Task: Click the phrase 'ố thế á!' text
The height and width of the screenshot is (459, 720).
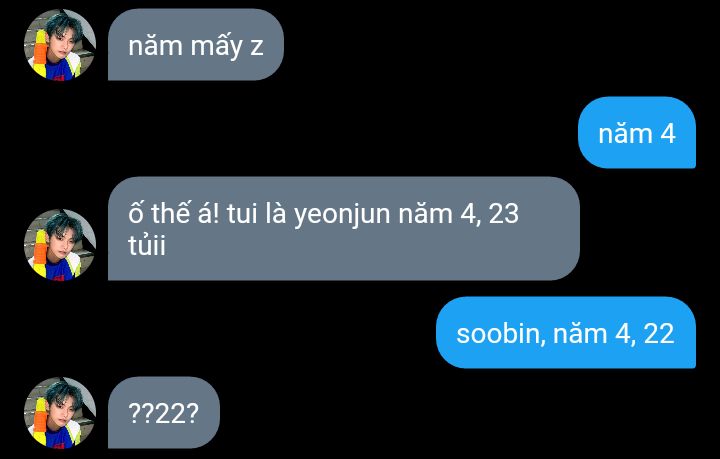Action: (174, 213)
